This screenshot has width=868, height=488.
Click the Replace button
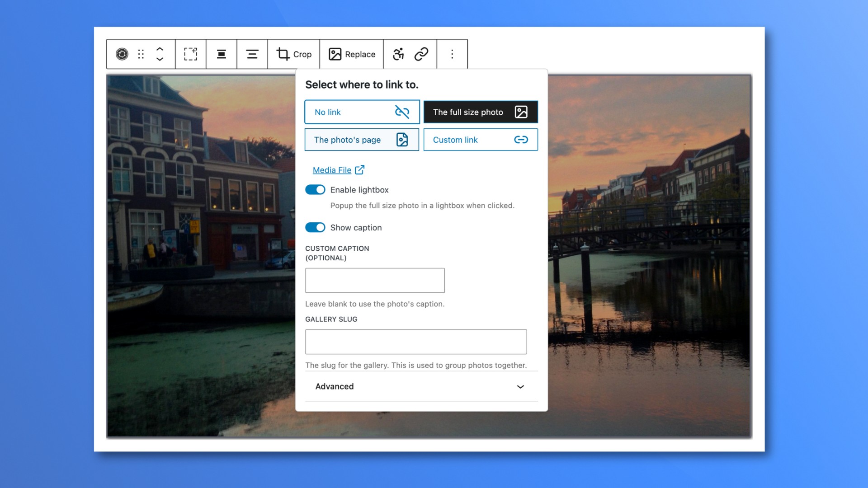point(352,54)
